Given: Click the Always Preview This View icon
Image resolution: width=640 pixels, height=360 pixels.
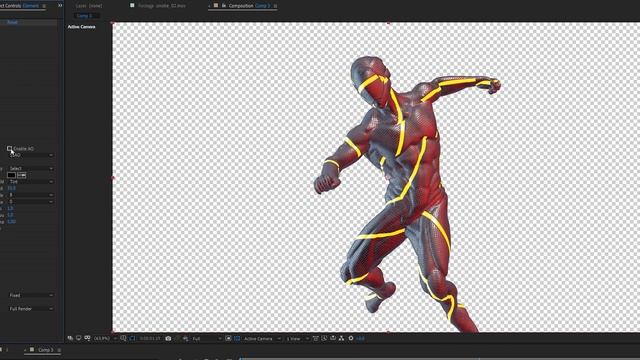Looking at the screenshot, I should click(x=70, y=338).
